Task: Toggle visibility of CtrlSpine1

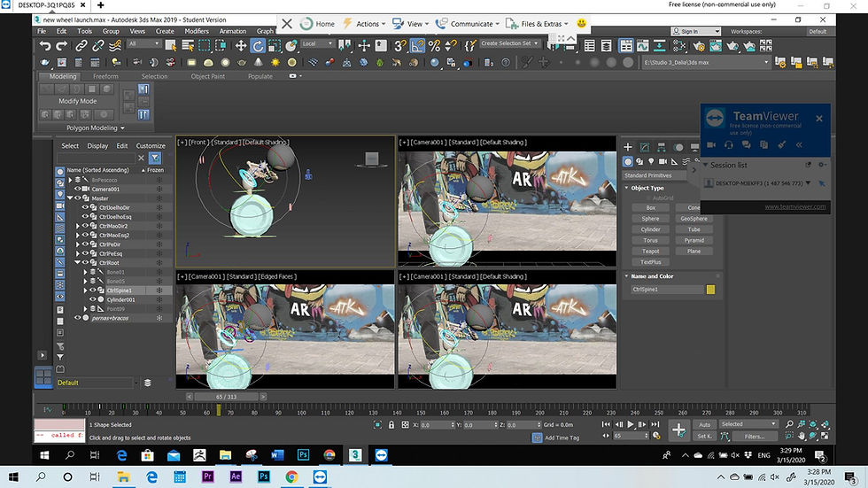Action: pos(92,290)
